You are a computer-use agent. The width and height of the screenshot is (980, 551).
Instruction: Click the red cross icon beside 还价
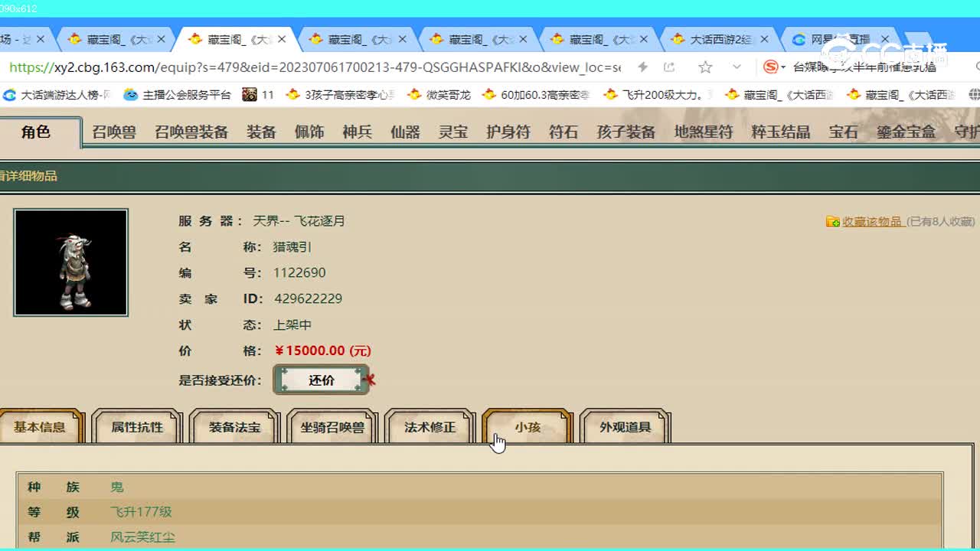tap(371, 379)
